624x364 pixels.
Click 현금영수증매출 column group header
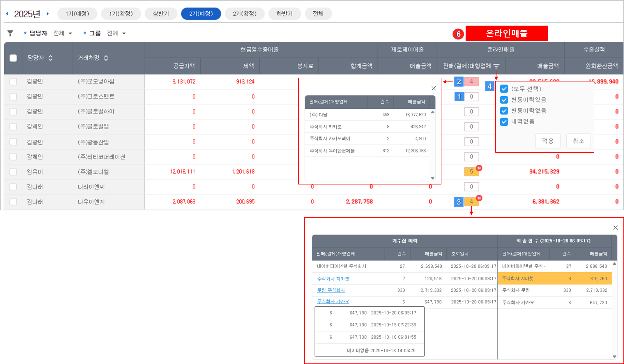[261, 50]
